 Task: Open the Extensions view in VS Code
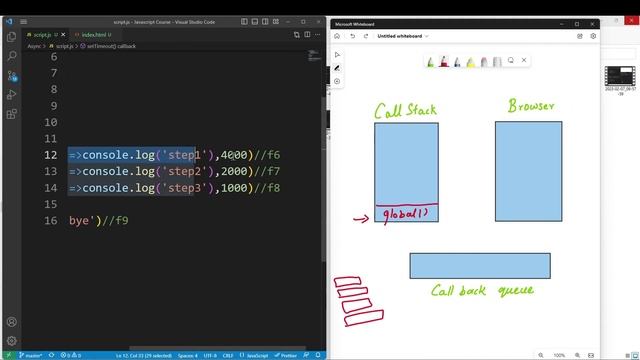pos(12,114)
